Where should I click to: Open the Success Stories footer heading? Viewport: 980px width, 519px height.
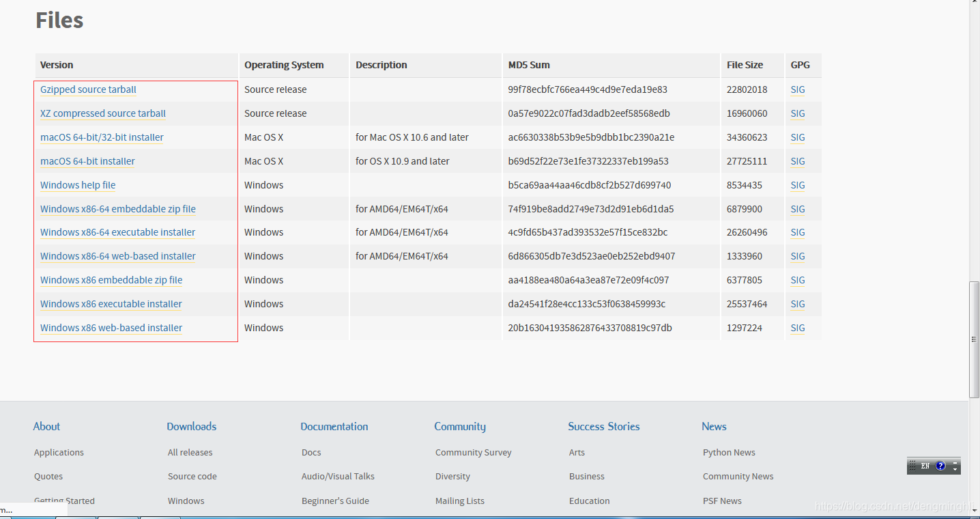pos(604,426)
